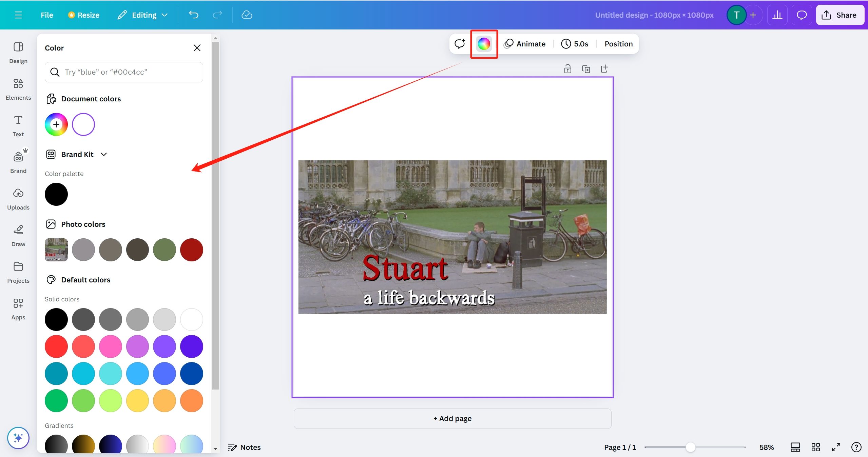Select the black-to-gray gradient swatch
868x457 pixels.
click(x=56, y=444)
